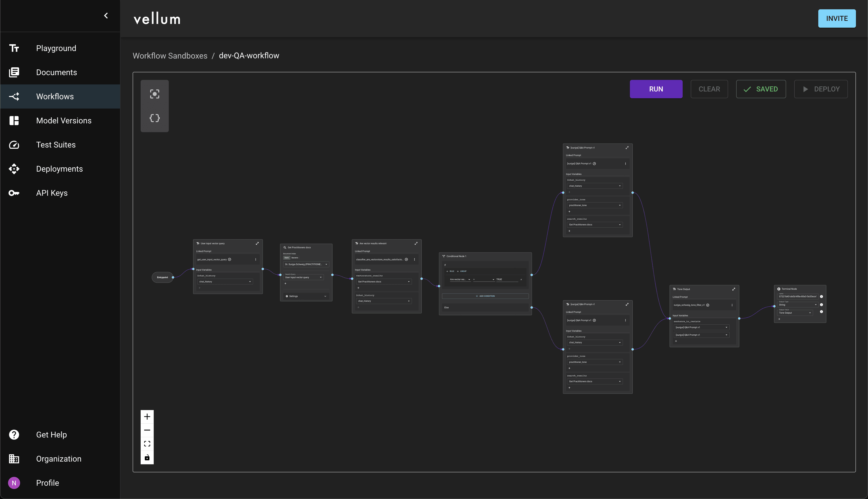
Task: Open Test Suites via its gauge icon
Action: [14, 145]
